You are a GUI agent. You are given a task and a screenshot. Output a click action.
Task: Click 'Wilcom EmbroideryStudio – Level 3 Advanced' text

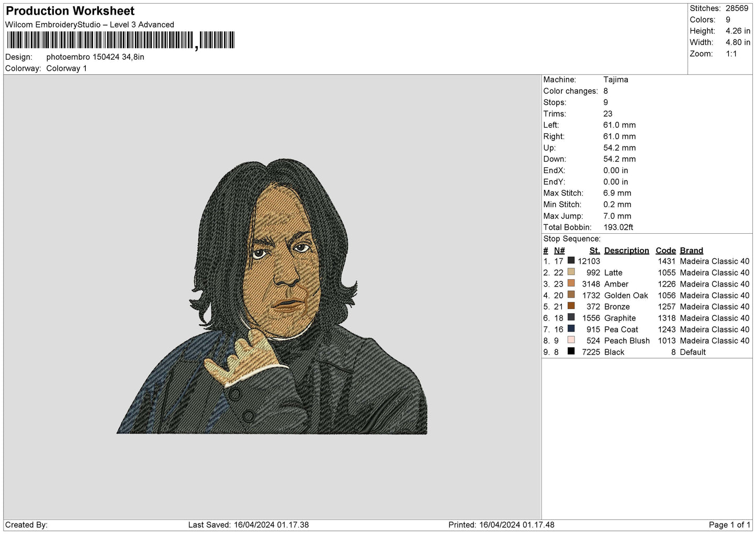pyautogui.click(x=89, y=25)
